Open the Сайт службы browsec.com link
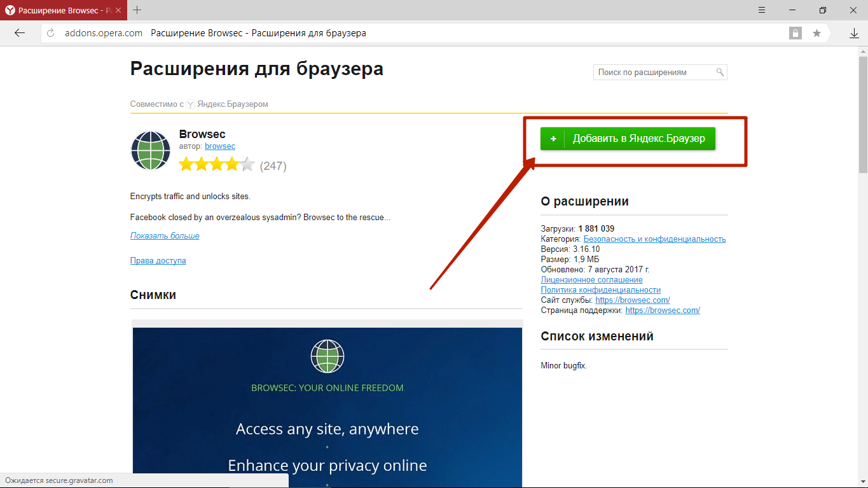868x488 pixels. (x=633, y=300)
